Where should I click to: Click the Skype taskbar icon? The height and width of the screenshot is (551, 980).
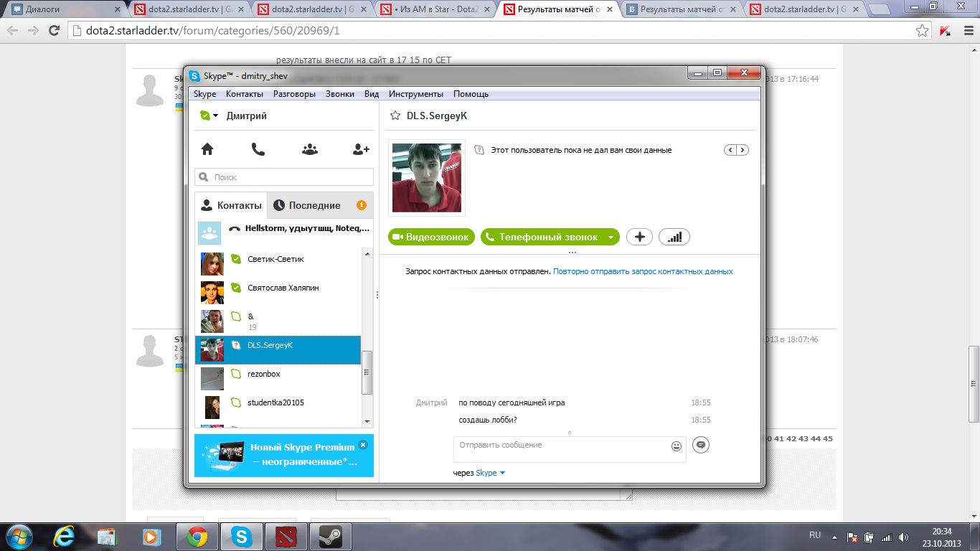(242, 537)
